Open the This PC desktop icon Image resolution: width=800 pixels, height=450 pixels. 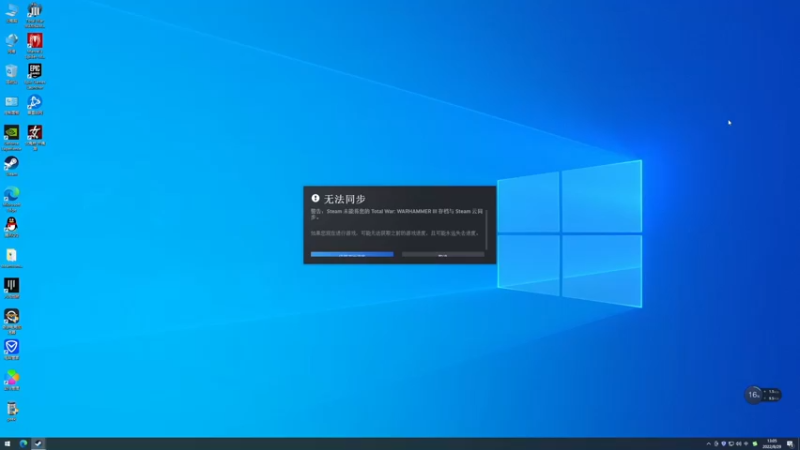[11, 13]
